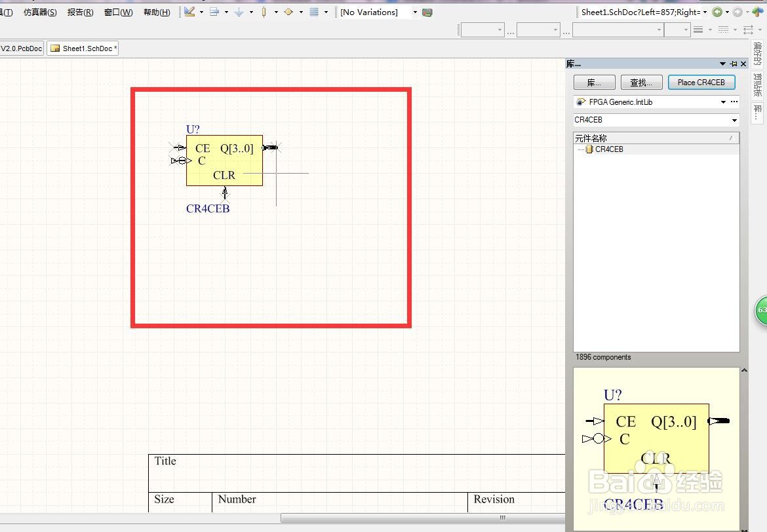Open the CR4CEB filter combo box arrow
Screen dimensions: 767x532
click(734, 121)
